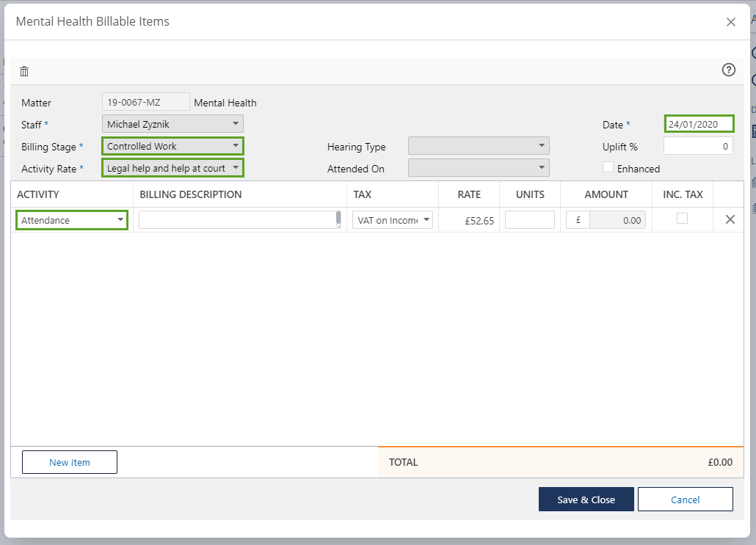Expand the Billing Stage dropdown
Image resolution: width=756 pixels, height=545 pixels.
click(x=172, y=146)
